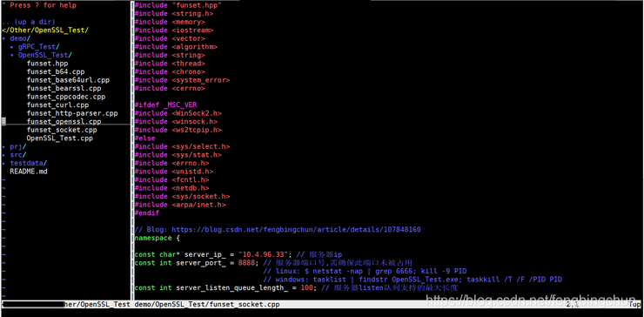Select funset_openssl.cpp in tree

[64, 121]
